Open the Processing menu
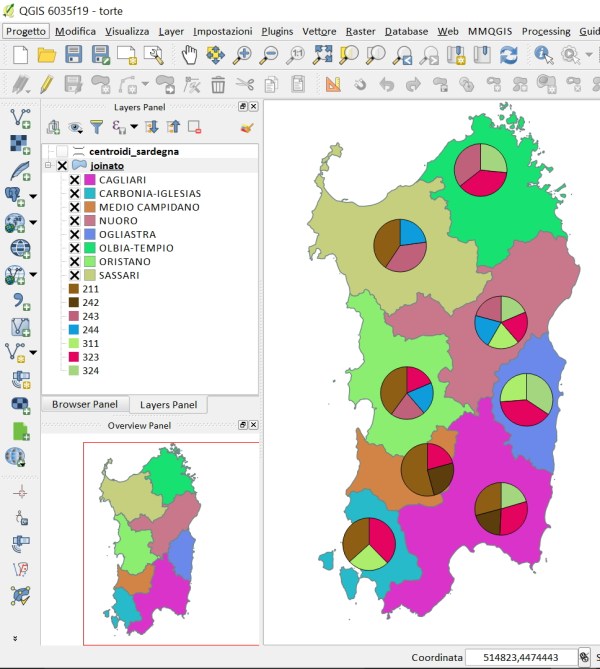This screenshot has height=669, width=600. coord(545,31)
